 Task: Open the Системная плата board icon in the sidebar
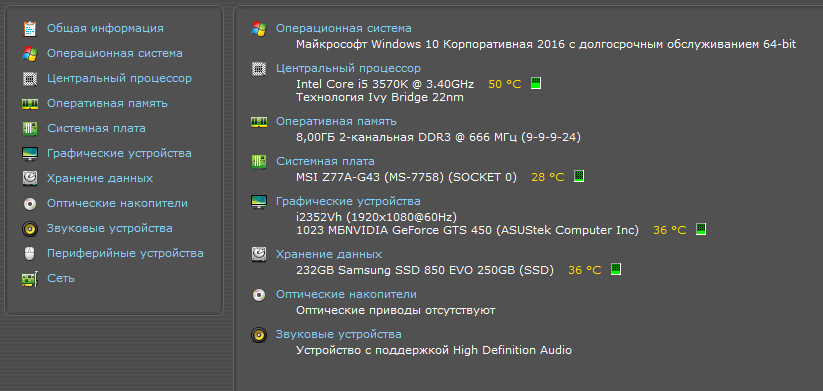(30, 129)
